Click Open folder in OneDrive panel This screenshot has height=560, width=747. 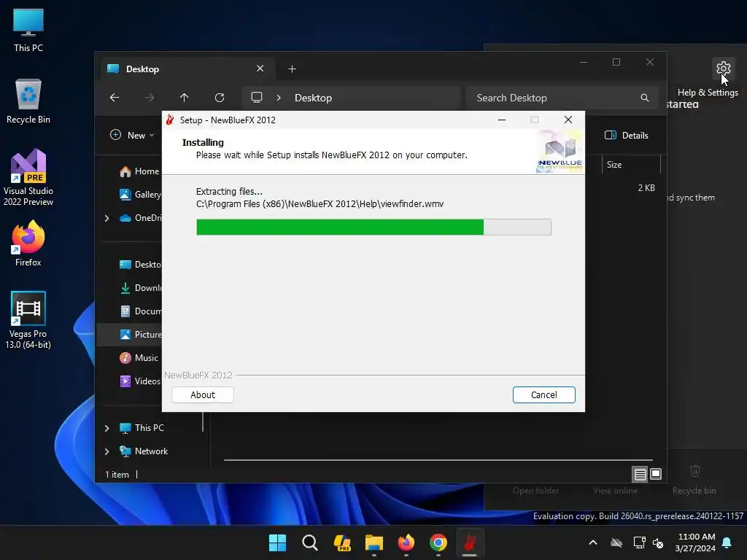(x=536, y=491)
